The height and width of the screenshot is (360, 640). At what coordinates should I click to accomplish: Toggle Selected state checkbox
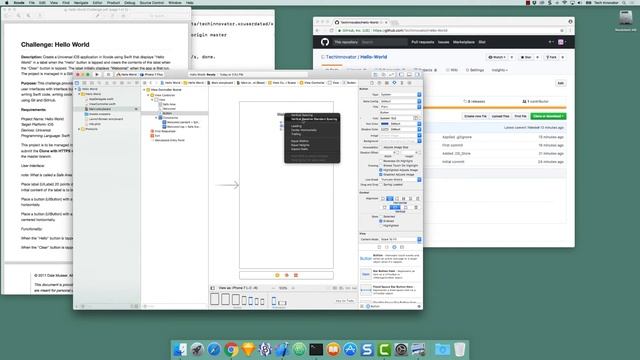point(381,217)
